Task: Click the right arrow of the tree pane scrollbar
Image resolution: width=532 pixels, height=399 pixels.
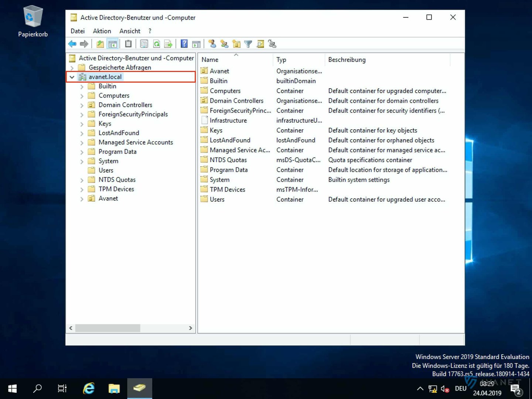Action: [190, 328]
